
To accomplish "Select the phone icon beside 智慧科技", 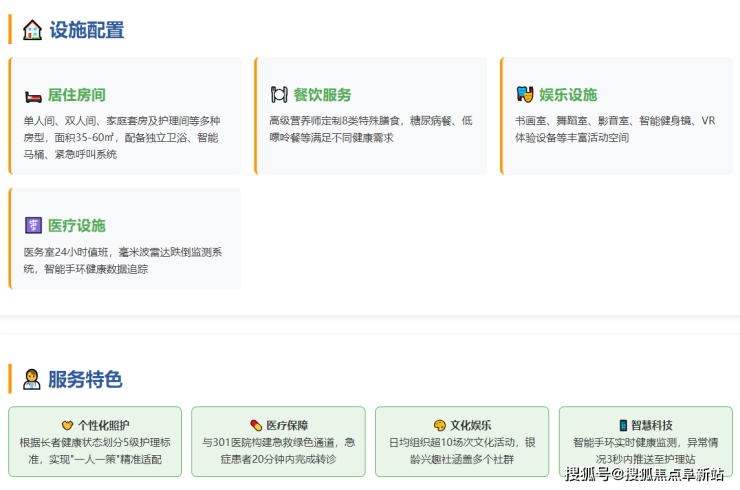I will (x=623, y=425).
